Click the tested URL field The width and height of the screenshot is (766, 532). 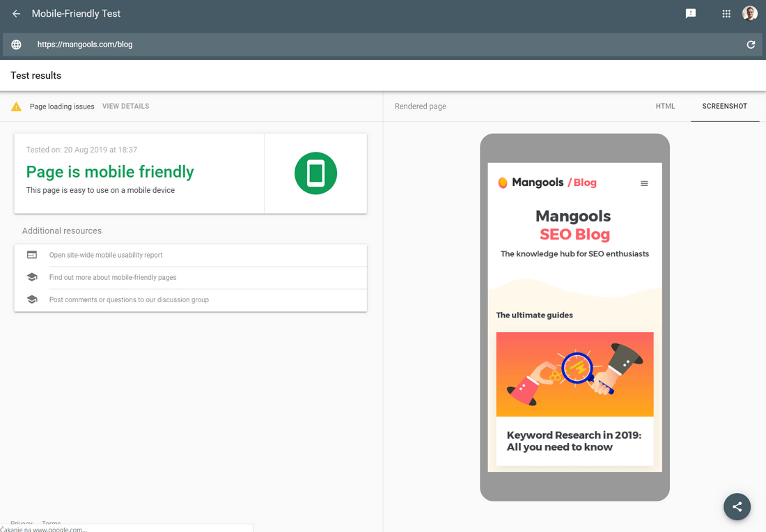(383, 45)
